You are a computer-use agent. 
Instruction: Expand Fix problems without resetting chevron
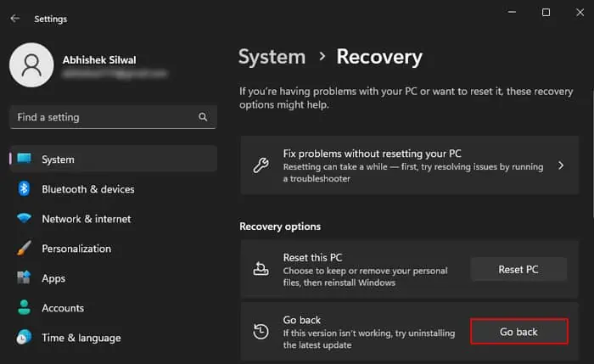pos(561,165)
